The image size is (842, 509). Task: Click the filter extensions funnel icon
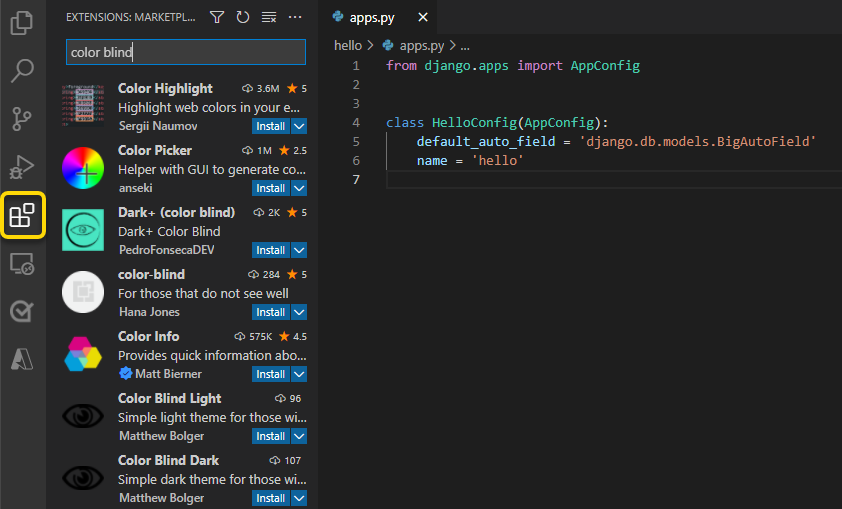coord(217,17)
